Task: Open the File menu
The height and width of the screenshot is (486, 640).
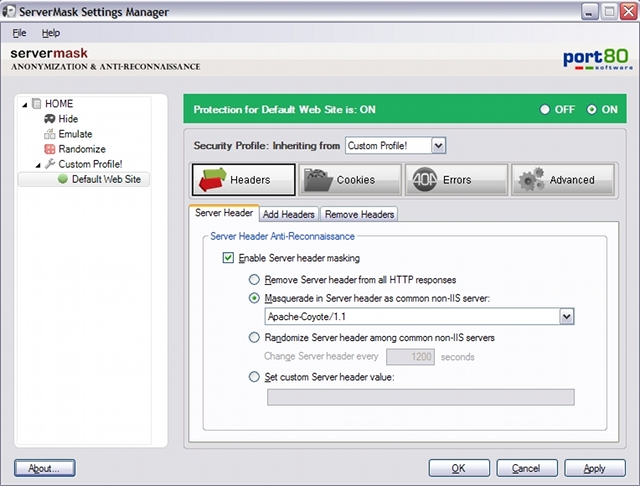Action: (19, 33)
